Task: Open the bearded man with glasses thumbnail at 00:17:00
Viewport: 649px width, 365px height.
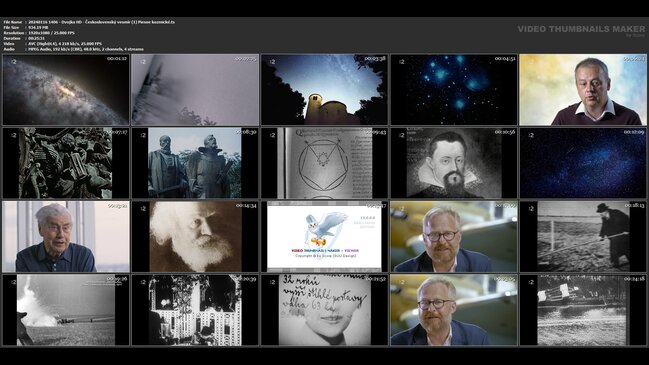Action: 454,237
